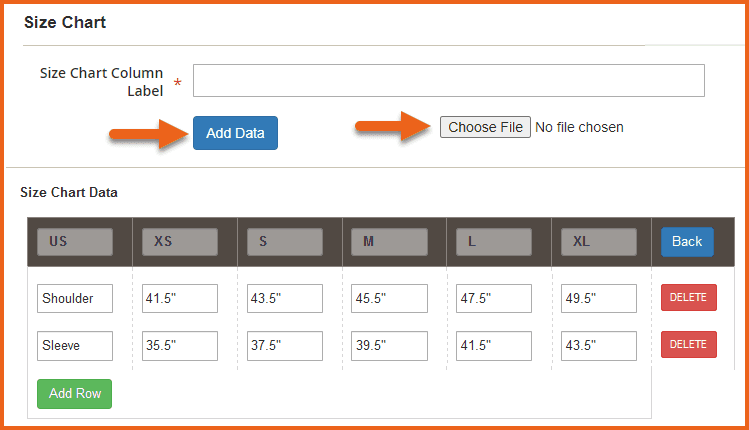This screenshot has width=749, height=430.
Task: Click Sleeve XS value 35.5"
Action: click(180, 346)
